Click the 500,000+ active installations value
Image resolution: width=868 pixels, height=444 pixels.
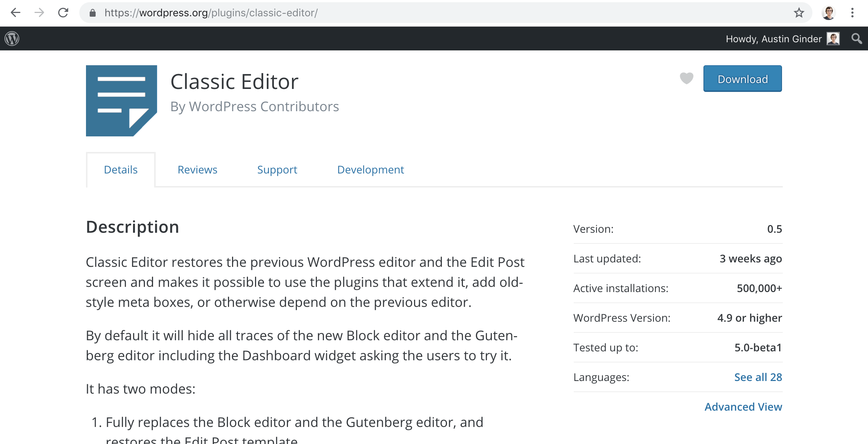tap(759, 288)
